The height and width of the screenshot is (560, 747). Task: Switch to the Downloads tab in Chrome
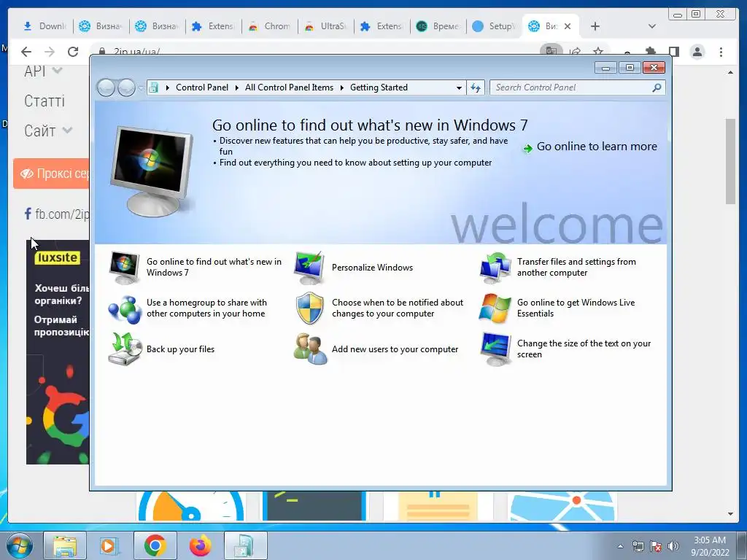[44, 26]
